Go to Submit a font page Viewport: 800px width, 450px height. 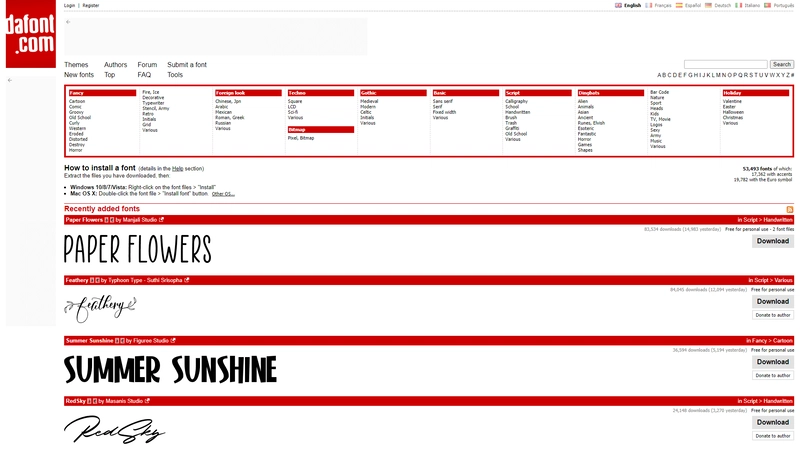point(187,65)
